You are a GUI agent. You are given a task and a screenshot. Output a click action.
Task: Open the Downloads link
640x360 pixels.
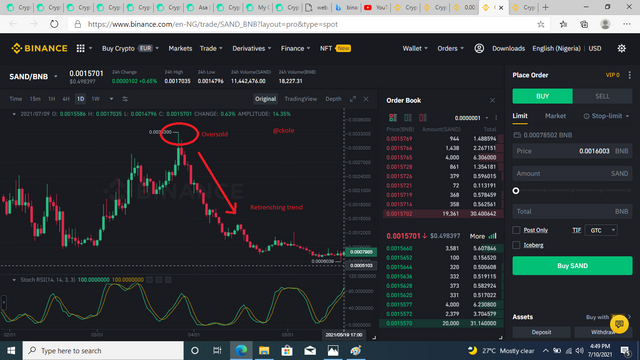pyautogui.click(x=508, y=48)
